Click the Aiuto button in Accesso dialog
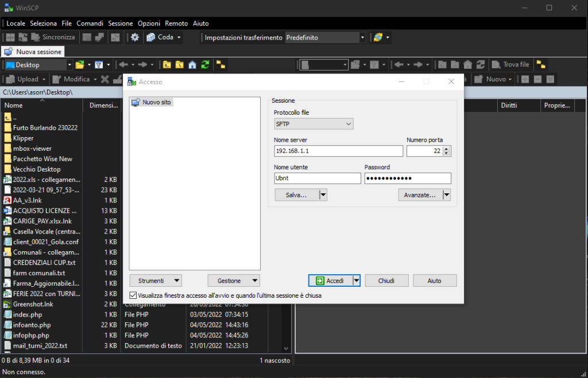588x378 pixels. 435,280
